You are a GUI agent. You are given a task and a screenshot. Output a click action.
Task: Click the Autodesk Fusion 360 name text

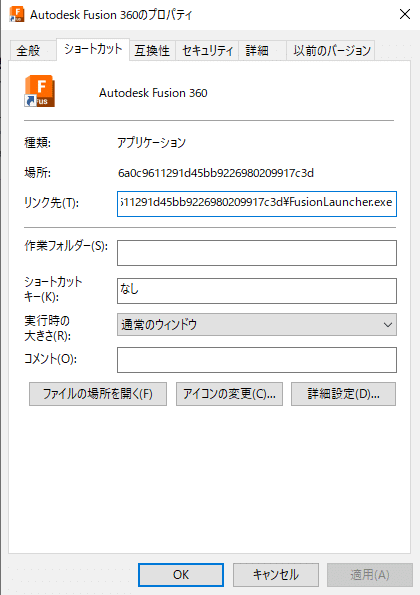[x=153, y=93]
